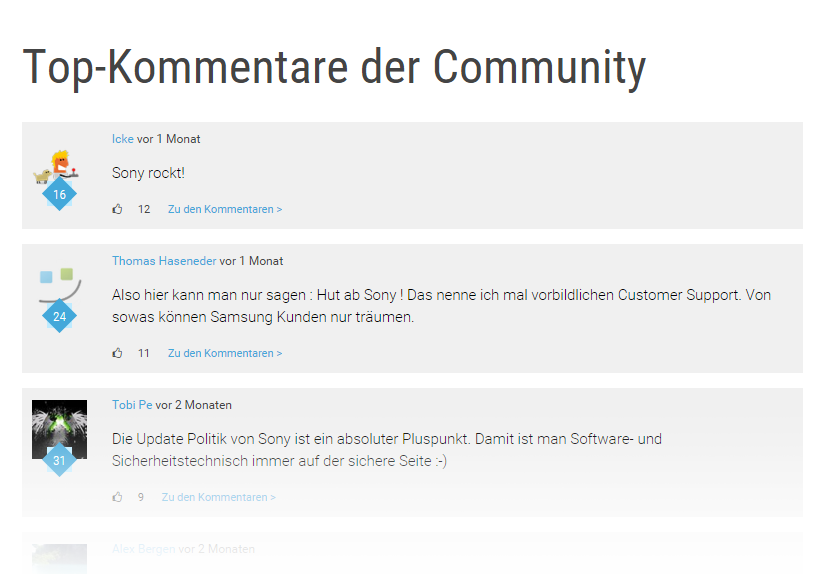The image size is (839, 574).
Task: Click comment text 'Die Update Politik von Sony'
Action: [x=387, y=450]
